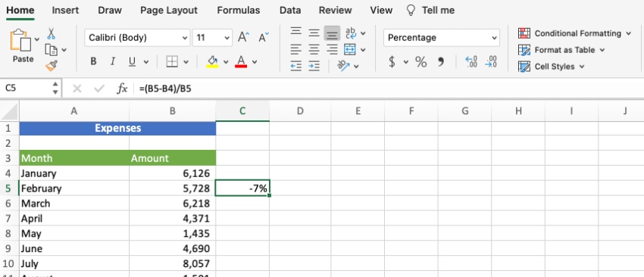Click the Wrap Text icon

(351, 33)
